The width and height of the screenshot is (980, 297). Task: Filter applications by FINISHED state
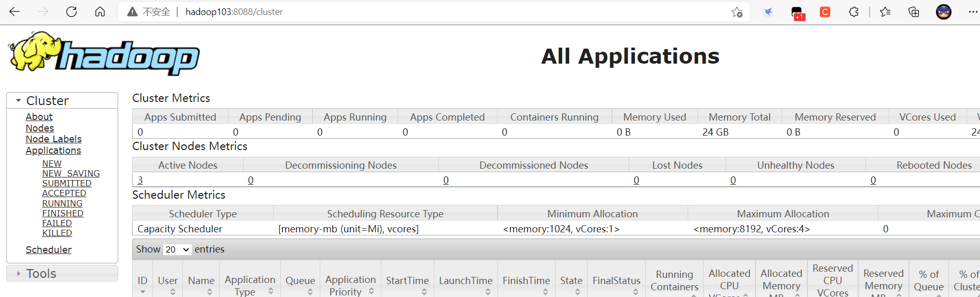(x=63, y=213)
